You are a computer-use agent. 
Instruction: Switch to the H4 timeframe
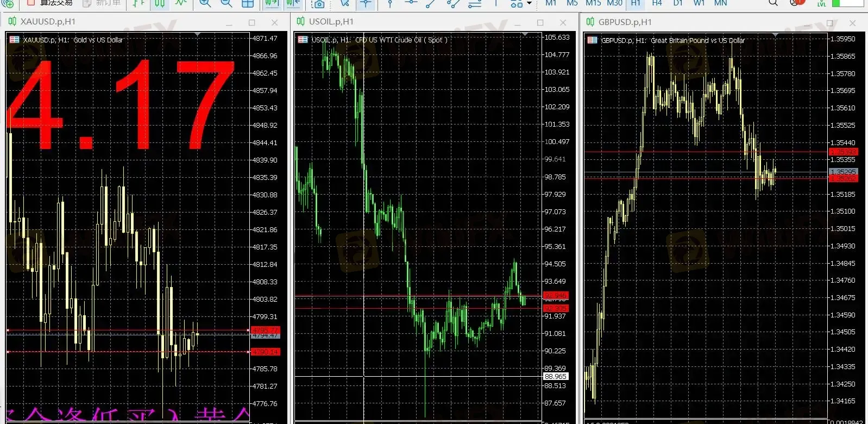657,3
